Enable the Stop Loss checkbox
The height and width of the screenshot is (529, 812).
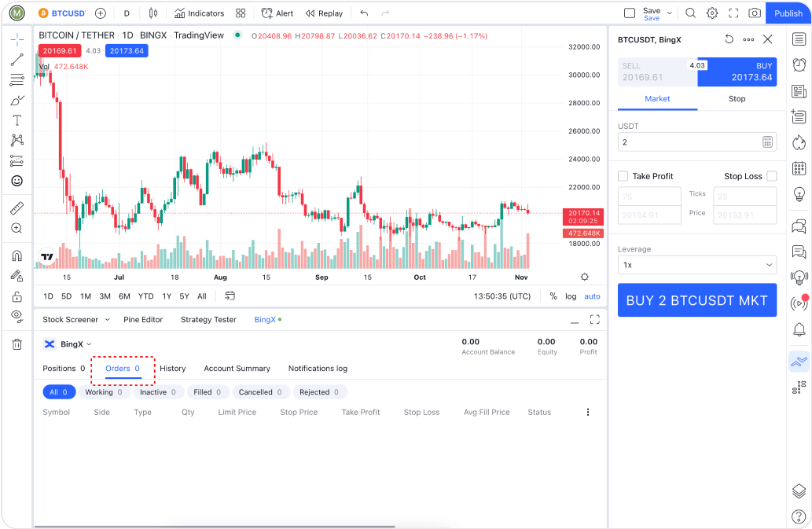tap(771, 176)
